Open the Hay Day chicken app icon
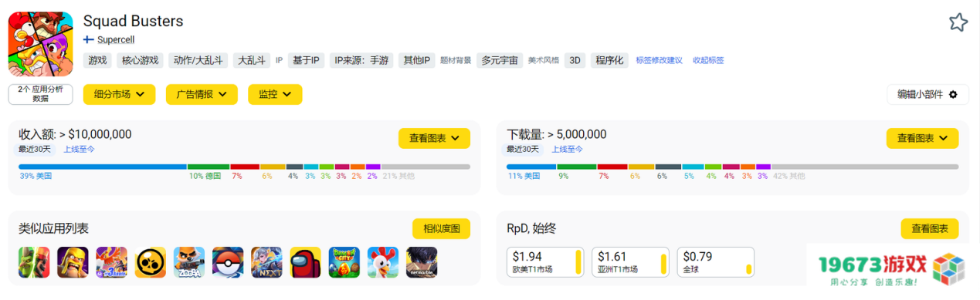This screenshot has width=980, height=300. pyautogui.click(x=382, y=262)
